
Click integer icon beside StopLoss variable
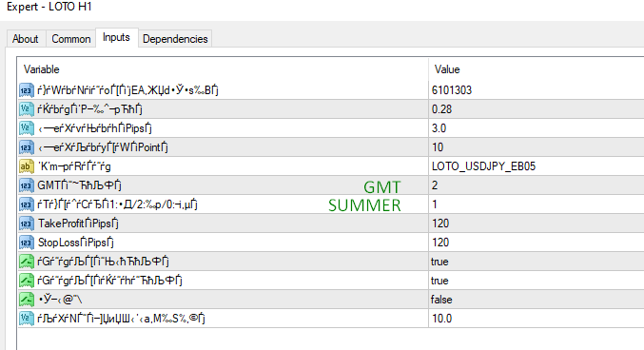pyautogui.click(x=27, y=243)
